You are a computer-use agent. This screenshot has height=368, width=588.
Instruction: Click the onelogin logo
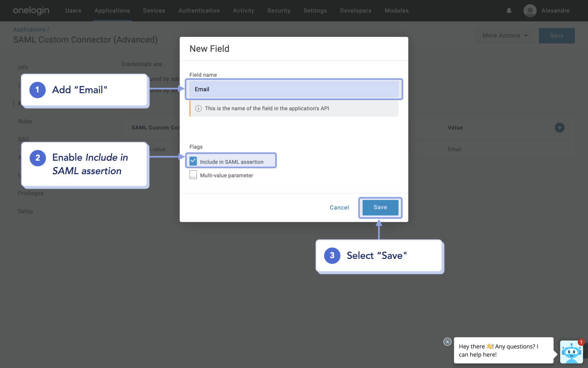(x=31, y=11)
